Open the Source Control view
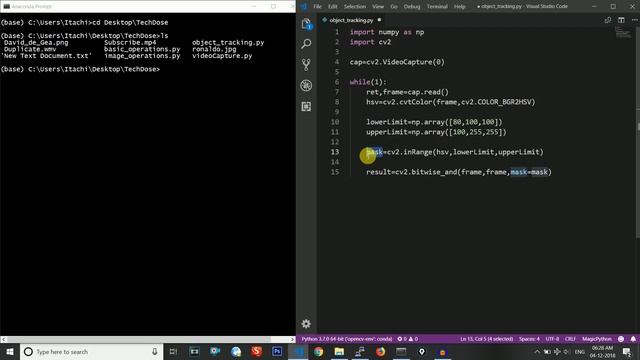The width and height of the screenshot is (640, 360). pyautogui.click(x=306, y=64)
